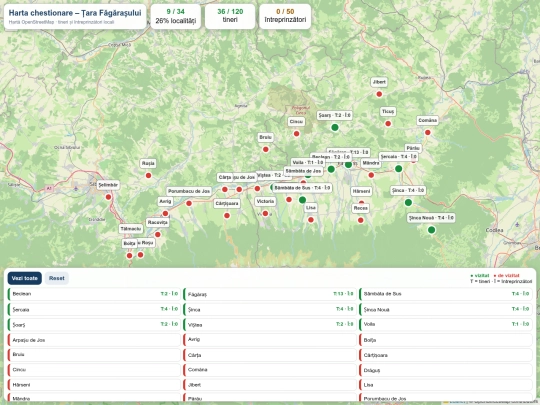The width and height of the screenshot is (540, 405).
Task: Open the Avrig row in list
Action: tap(270, 340)
